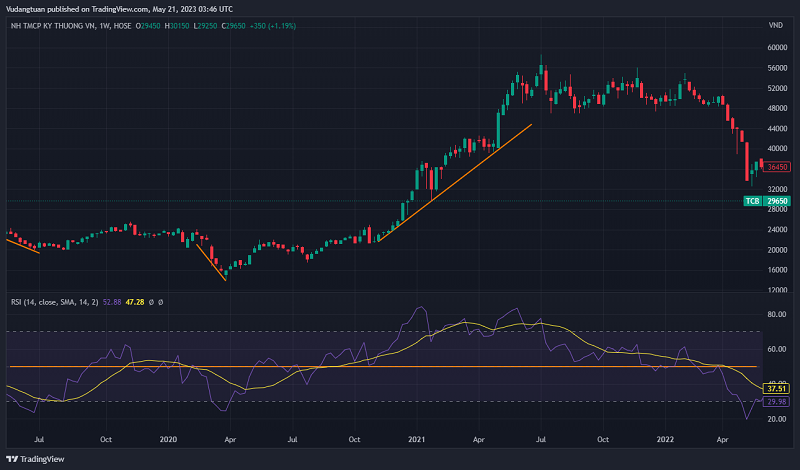Select the long orange uptrend line on the price chart
The image size is (800, 470).
(455, 181)
